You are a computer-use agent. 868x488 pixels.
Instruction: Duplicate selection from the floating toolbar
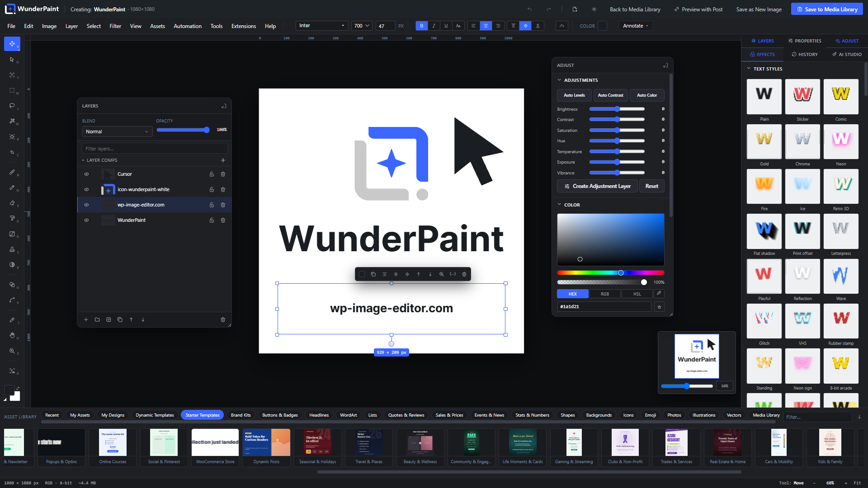tap(373, 274)
